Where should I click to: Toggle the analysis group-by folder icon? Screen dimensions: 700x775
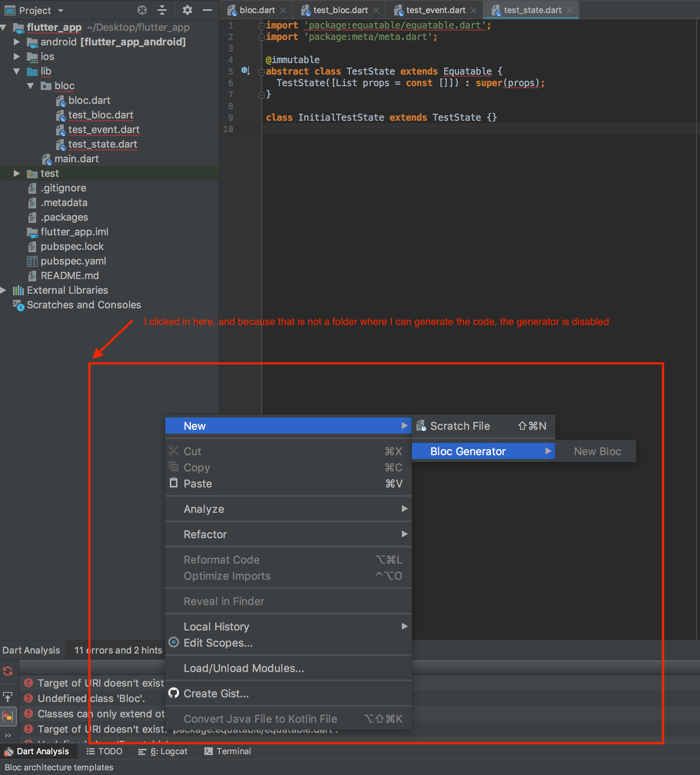pos(8,717)
